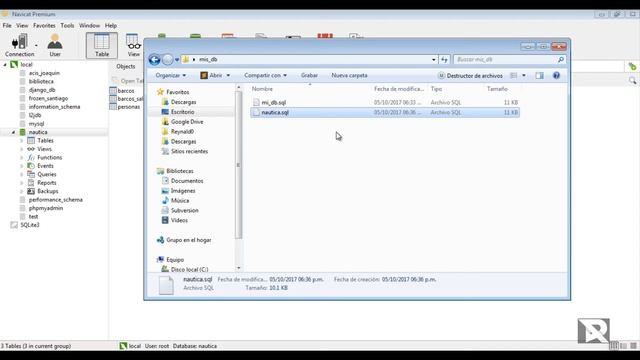Open the Organizar dropdown menu
Viewport: 640px width, 360px height.
point(171,76)
